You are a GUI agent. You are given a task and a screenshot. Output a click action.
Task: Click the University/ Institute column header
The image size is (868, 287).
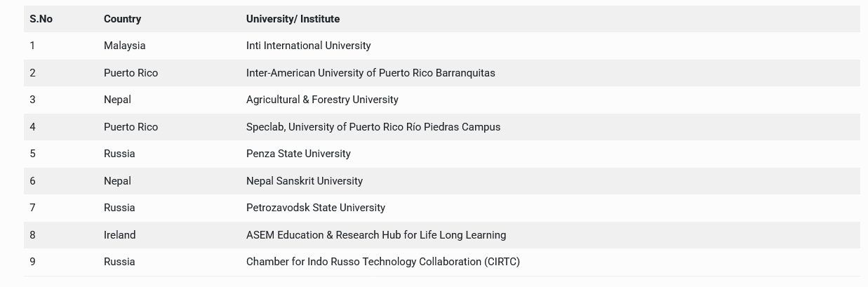[293, 19]
